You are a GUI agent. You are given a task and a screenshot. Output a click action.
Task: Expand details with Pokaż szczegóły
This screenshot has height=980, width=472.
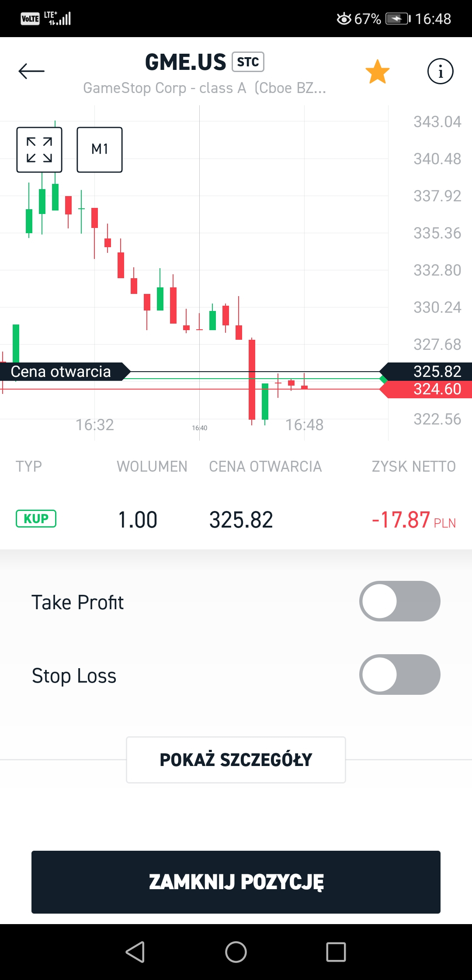tap(236, 760)
